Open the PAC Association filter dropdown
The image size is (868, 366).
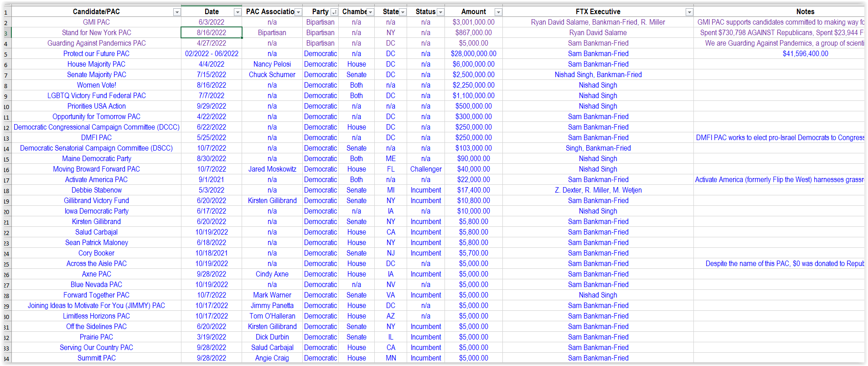(x=299, y=12)
